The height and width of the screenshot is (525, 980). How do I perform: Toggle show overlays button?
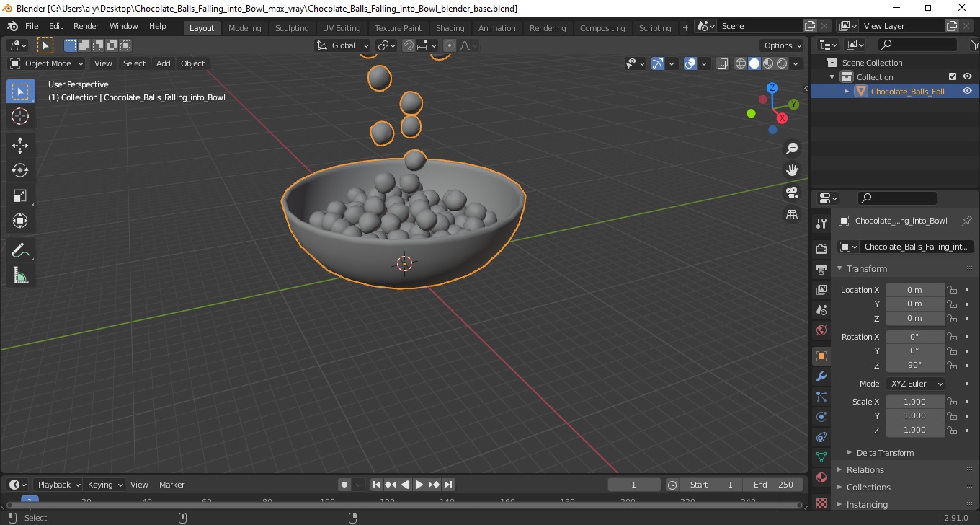(x=690, y=63)
